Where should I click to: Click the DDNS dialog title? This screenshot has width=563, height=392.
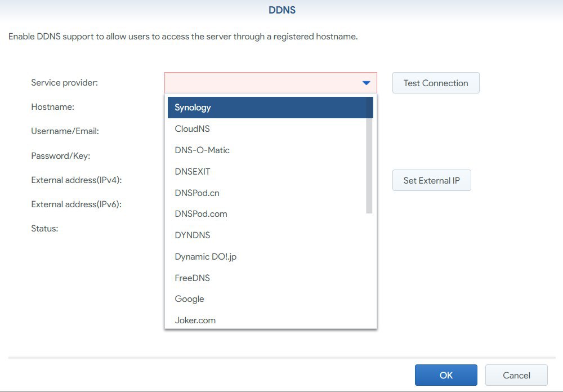(282, 10)
